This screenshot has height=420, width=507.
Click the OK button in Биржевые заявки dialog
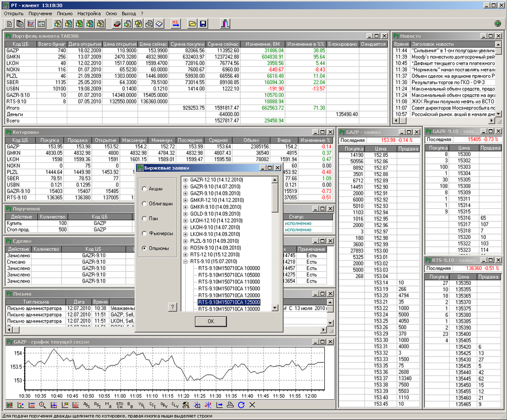211,321
